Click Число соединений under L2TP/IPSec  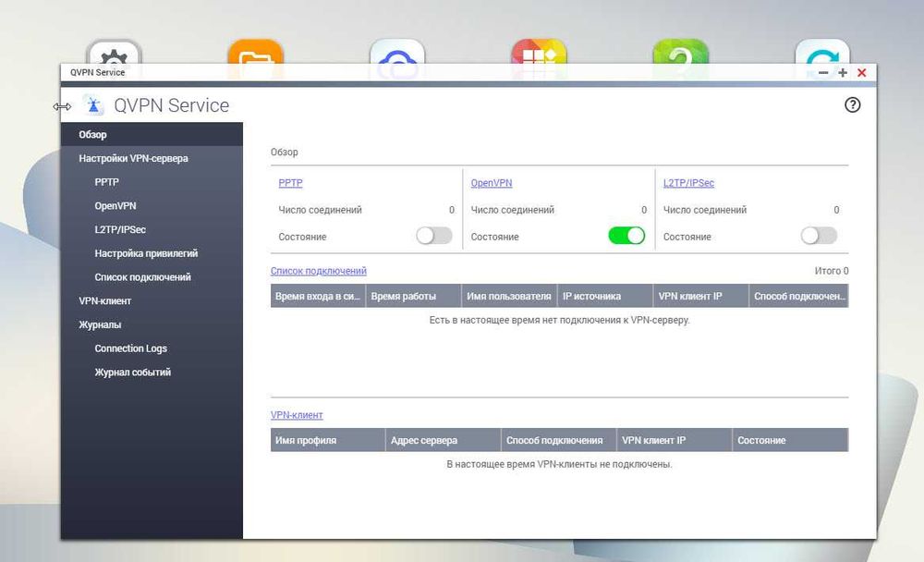pos(705,209)
